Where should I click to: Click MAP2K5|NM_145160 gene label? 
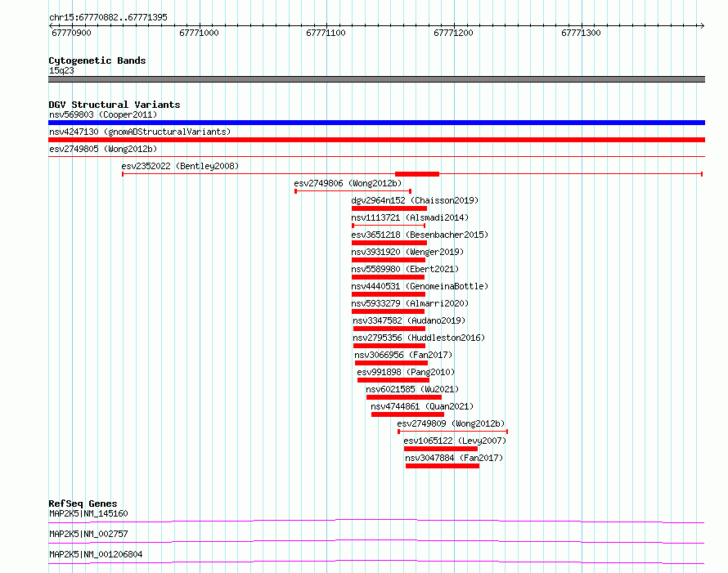coord(88,513)
